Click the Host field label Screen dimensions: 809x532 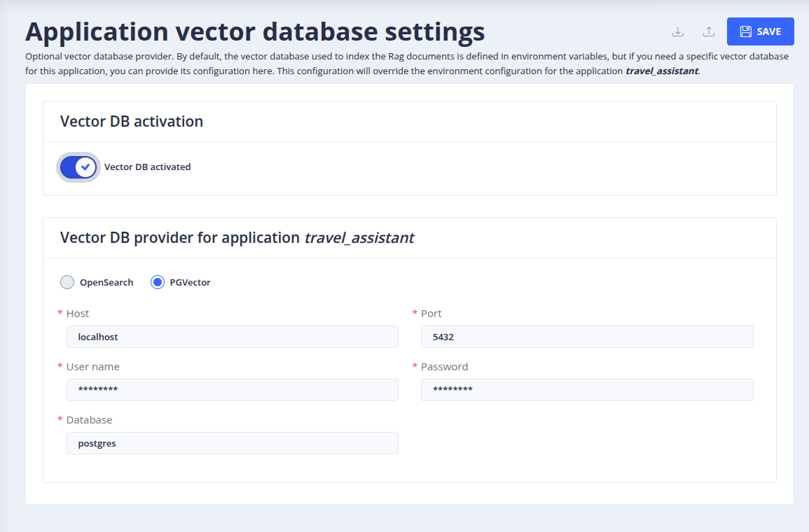pyautogui.click(x=77, y=314)
